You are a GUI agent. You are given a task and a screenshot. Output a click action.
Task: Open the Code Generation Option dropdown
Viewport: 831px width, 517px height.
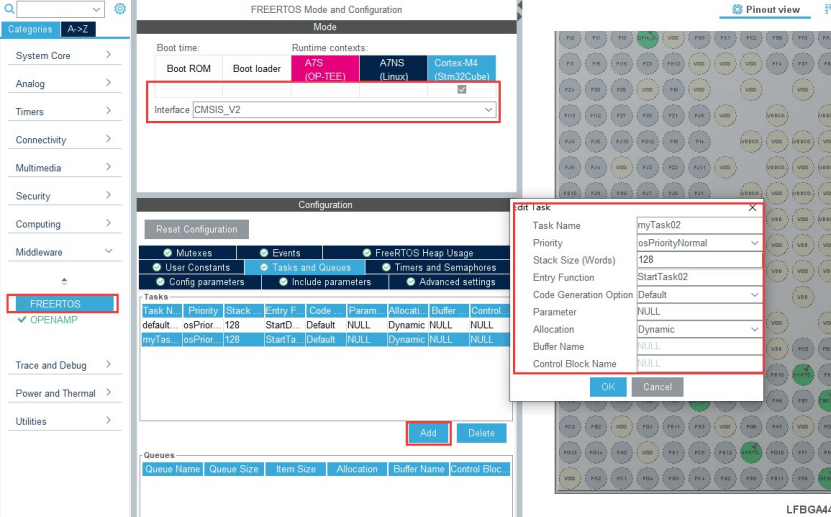[x=755, y=295]
